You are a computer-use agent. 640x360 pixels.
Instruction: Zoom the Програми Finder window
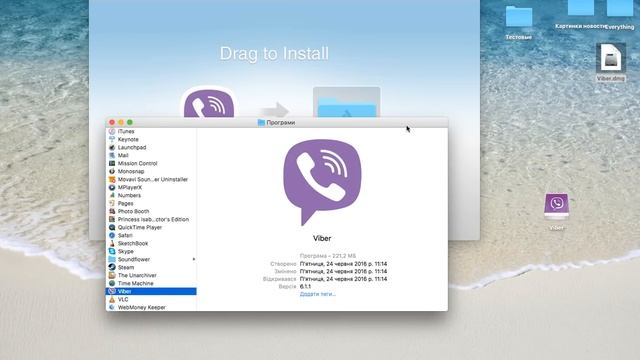click(130, 122)
